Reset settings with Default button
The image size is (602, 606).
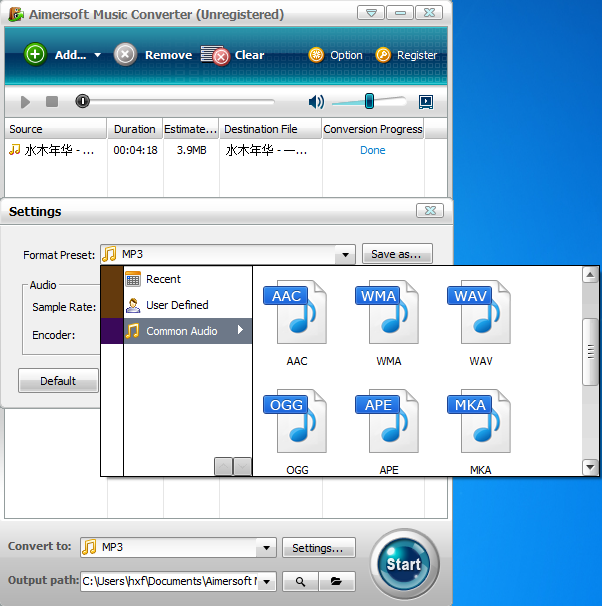58,381
